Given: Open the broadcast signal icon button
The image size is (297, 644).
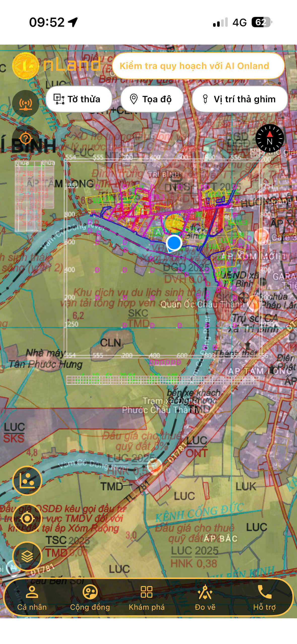Looking at the screenshot, I should click(26, 103).
